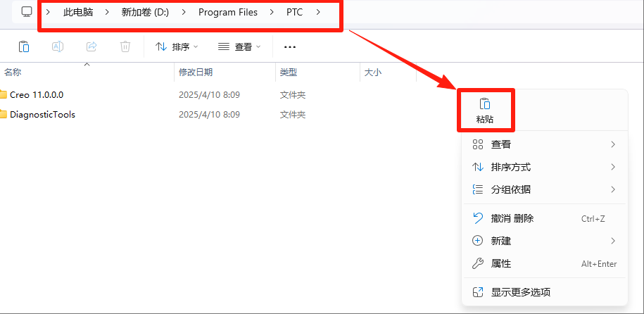Open the three-dot more options menu

(x=290, y=47)
